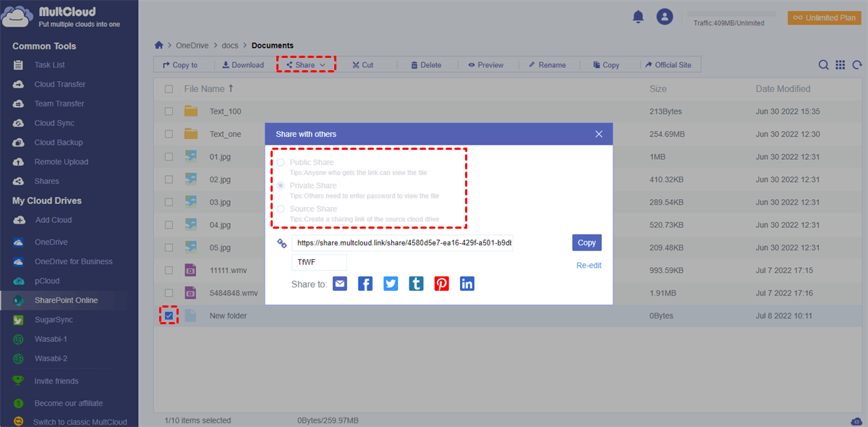The image size is (868, 427).
Task: Open the OneDrive breadcrumb
Action: 192,46
